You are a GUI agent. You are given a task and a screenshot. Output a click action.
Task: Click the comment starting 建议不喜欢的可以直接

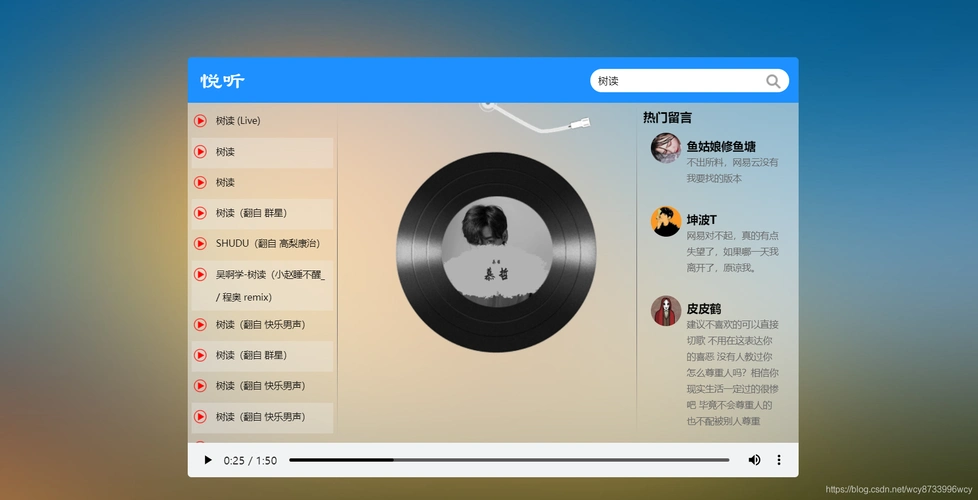point(732,373)
